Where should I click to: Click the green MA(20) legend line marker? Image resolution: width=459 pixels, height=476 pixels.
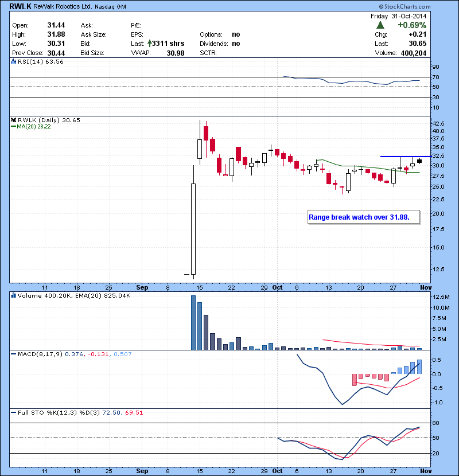click(13, 126)
